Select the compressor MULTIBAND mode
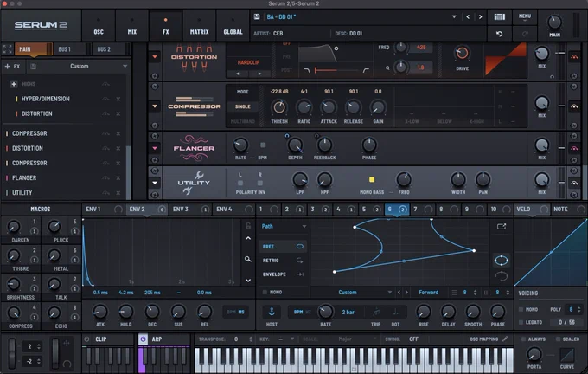The height and width of the screenshot is (374, 588). coord(243,121)
